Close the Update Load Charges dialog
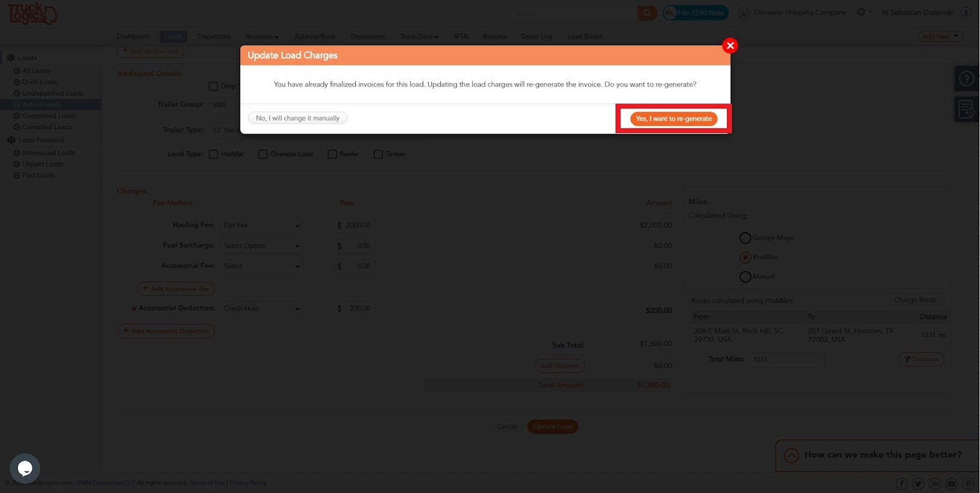The image size is (980, 493). click(730, 45)
